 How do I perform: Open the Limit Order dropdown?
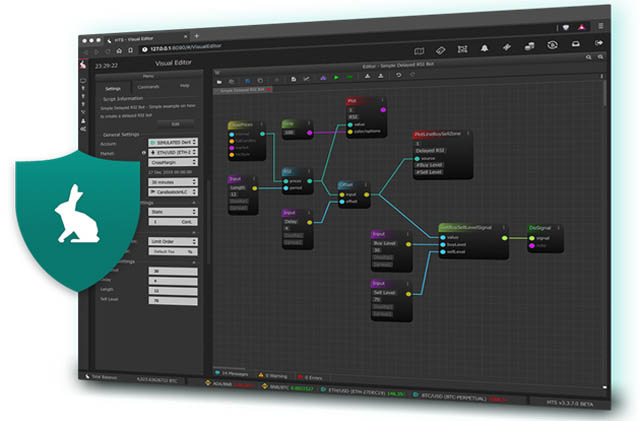(173, 241)
